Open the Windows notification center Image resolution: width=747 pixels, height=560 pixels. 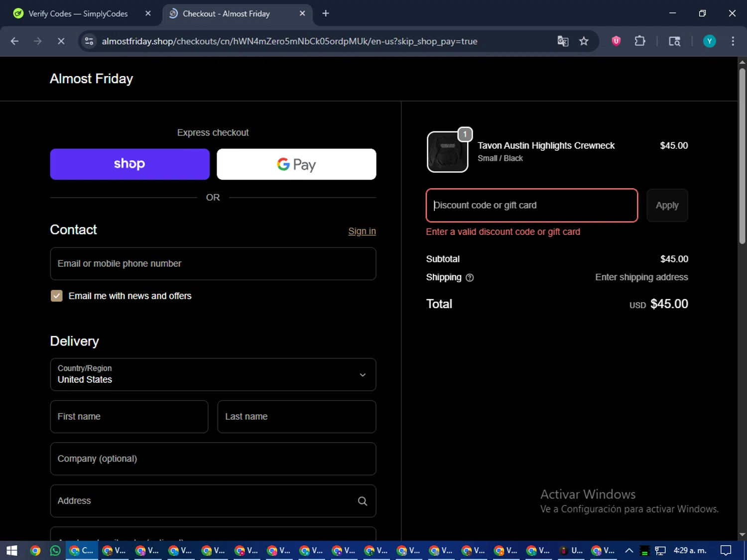pyautogui.click(x=726, y=551)
